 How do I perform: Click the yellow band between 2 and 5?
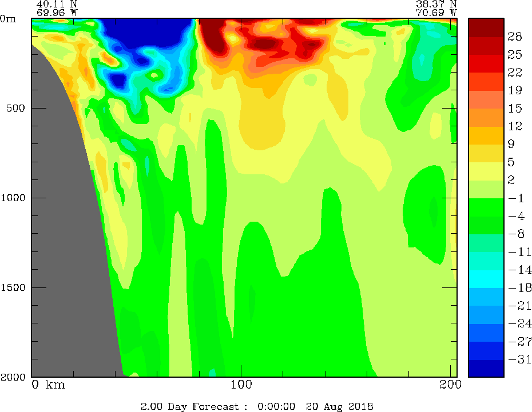[486, 171]
